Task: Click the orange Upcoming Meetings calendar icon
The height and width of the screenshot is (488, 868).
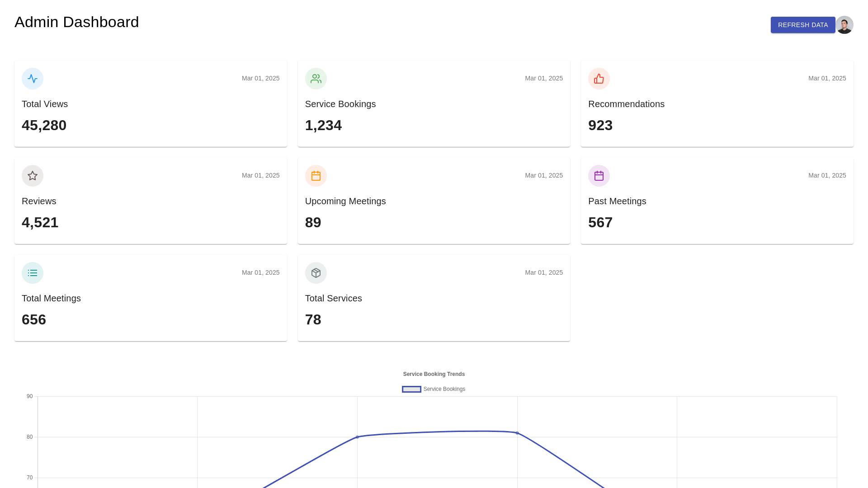Action: 316,176
